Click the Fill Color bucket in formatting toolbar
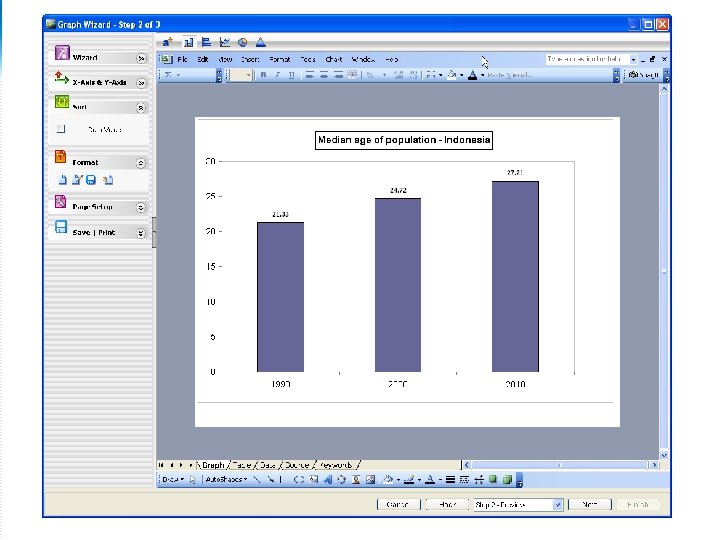This screenshot has width=720, height=540. point(452,74)
